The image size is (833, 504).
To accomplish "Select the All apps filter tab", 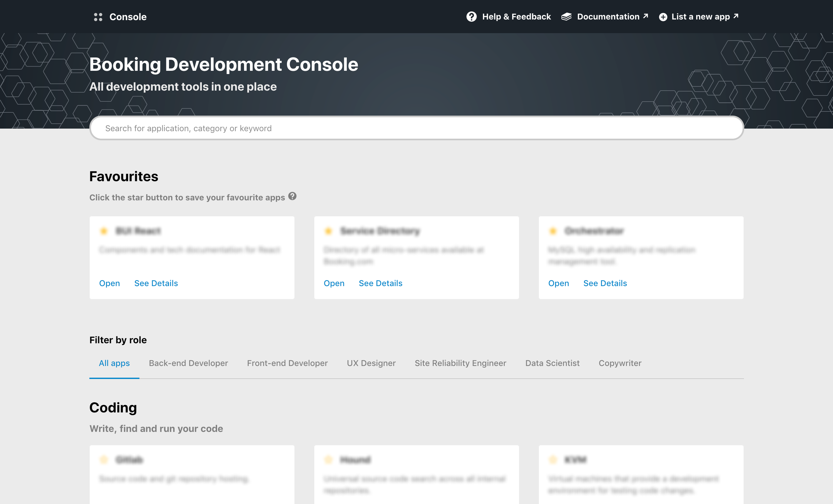I will (114, 363).
